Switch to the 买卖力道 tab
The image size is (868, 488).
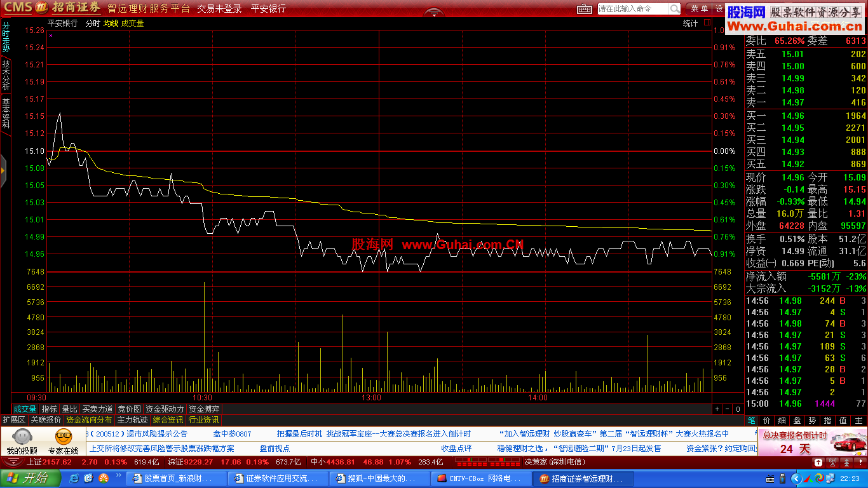tap(97, 409)
